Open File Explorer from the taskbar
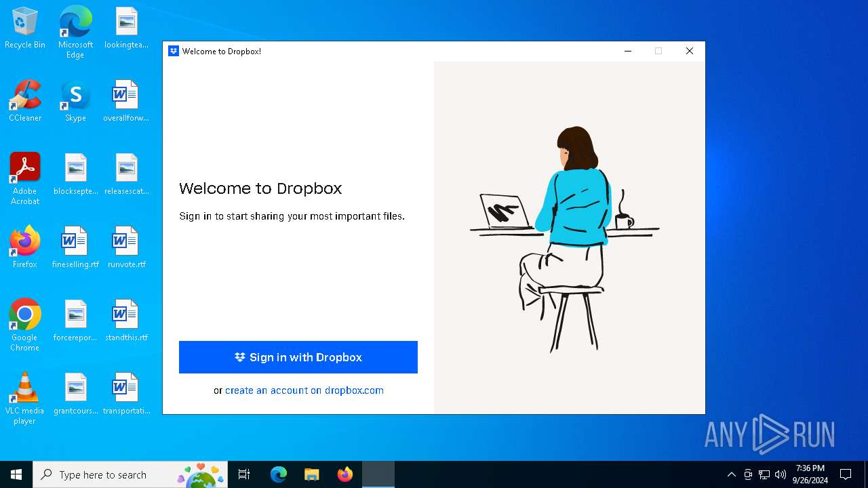Image resolution: width=868 pixels, height=488 pixels. (x=312, y=474)
